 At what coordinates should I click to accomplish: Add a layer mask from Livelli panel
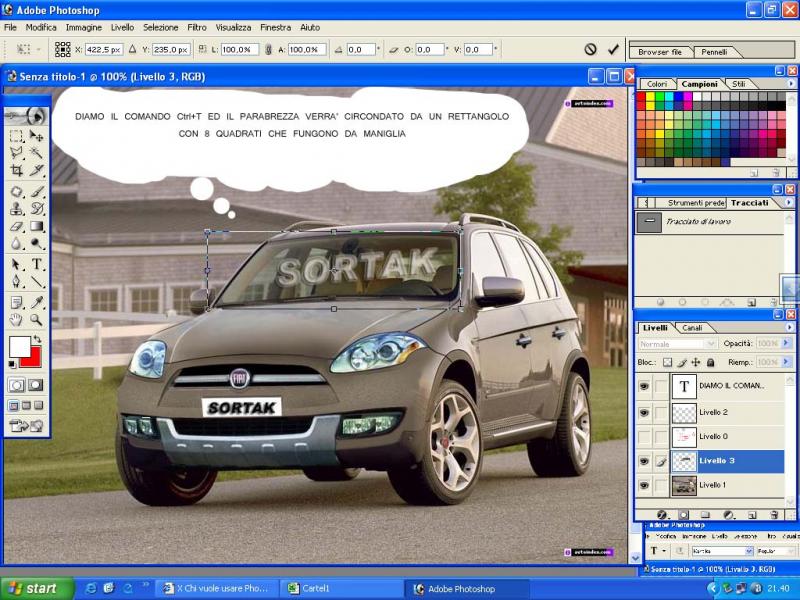[684, 515]
